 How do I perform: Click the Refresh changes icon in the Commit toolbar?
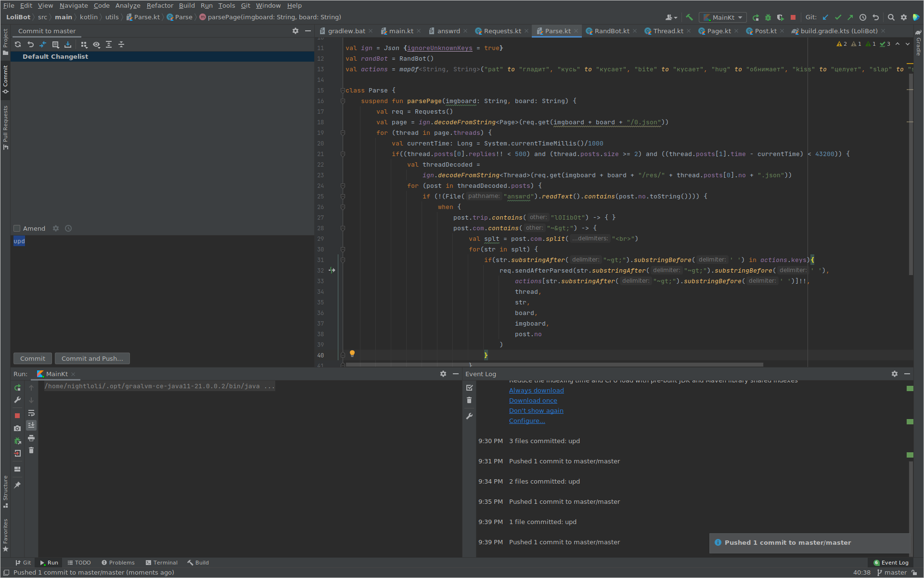[x=18, y=44]
